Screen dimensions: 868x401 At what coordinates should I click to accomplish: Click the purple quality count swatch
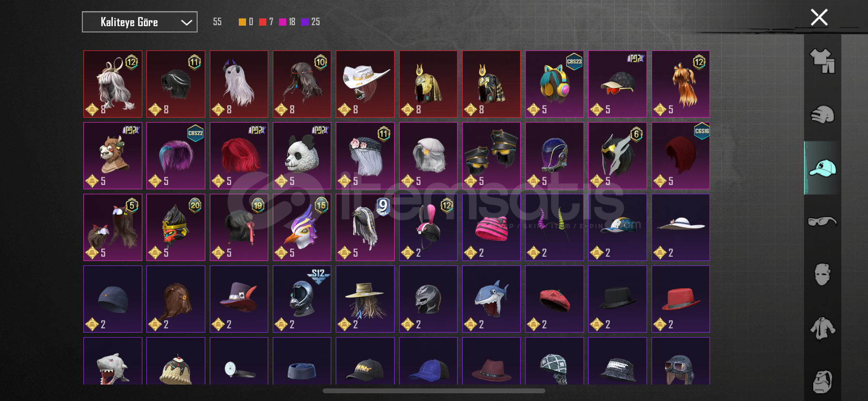pyautogui.click(x=305, y=22)
